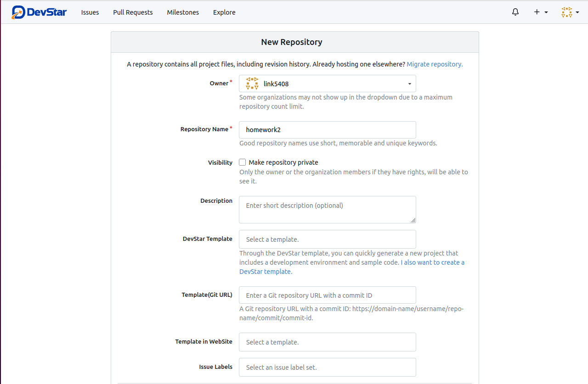Click into the Description text area

[x=328, y=210]
